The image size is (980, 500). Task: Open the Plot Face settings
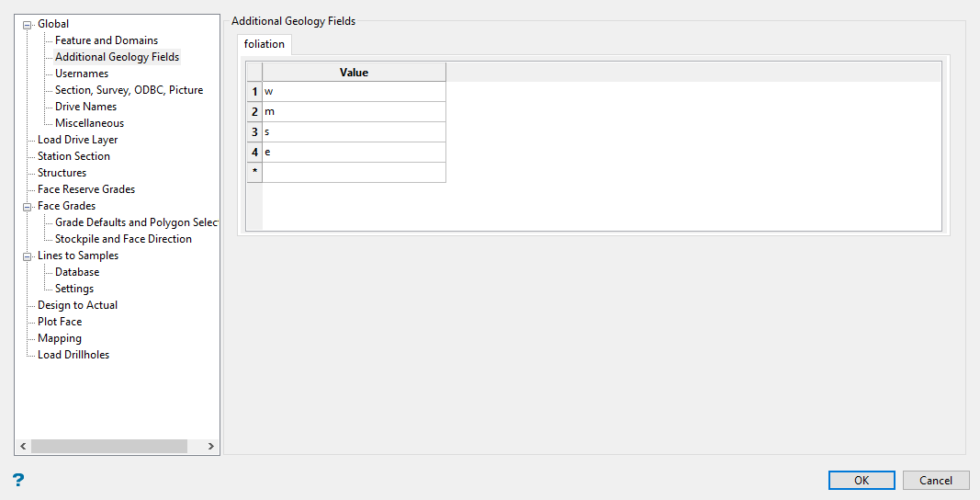tap(60, 322)
